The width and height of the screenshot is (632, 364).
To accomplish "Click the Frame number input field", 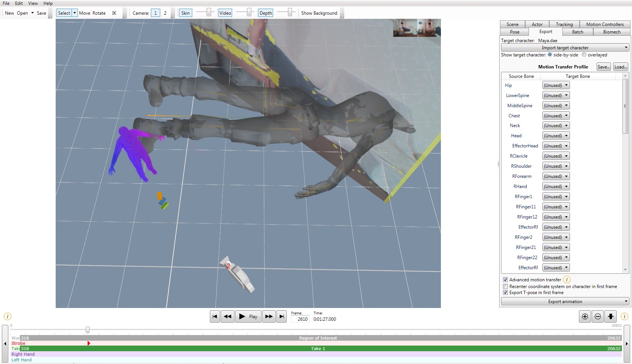I will pos(300,319).
